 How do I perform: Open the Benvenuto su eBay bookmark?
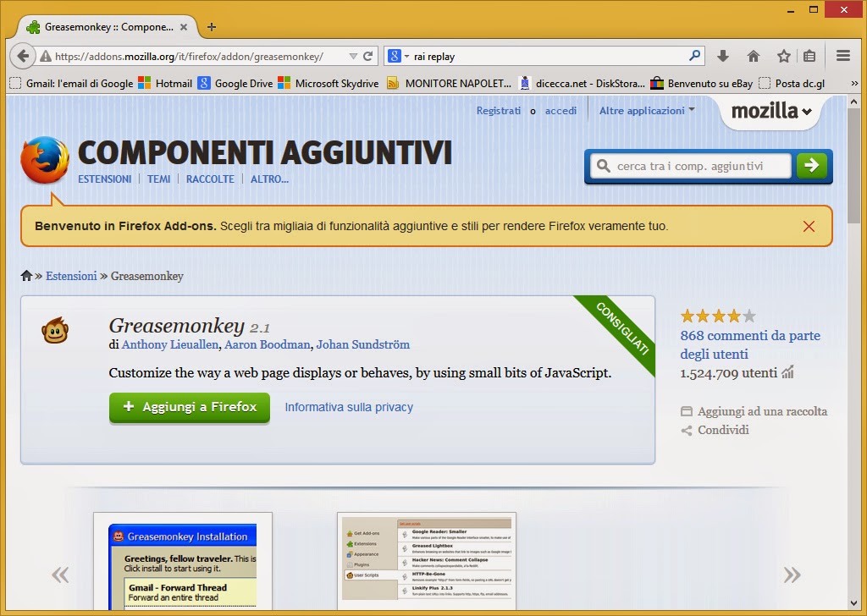coord(701,84)
